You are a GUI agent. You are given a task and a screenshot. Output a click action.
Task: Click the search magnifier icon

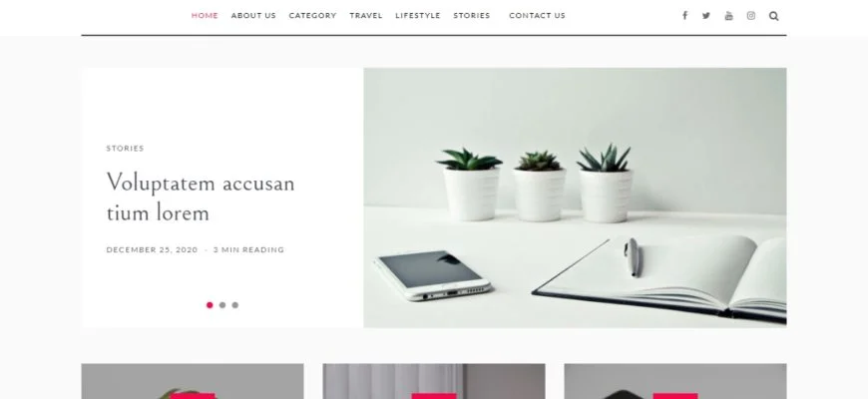tap(774, 16)
